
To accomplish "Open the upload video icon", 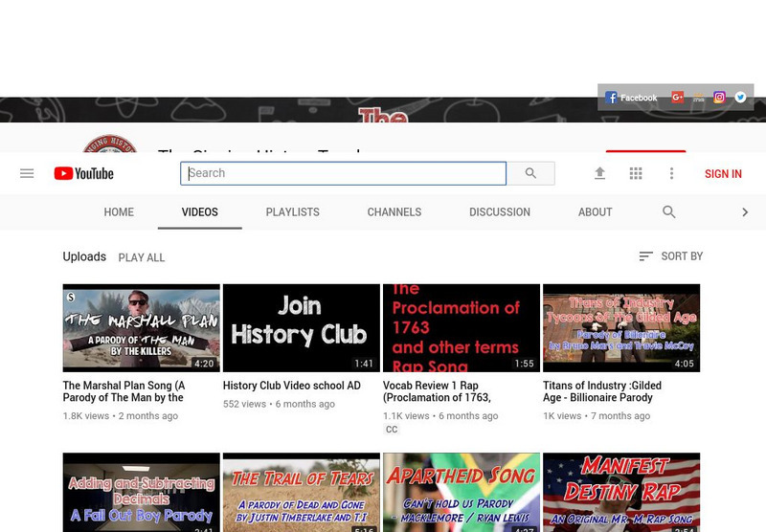I will point(600,173).
